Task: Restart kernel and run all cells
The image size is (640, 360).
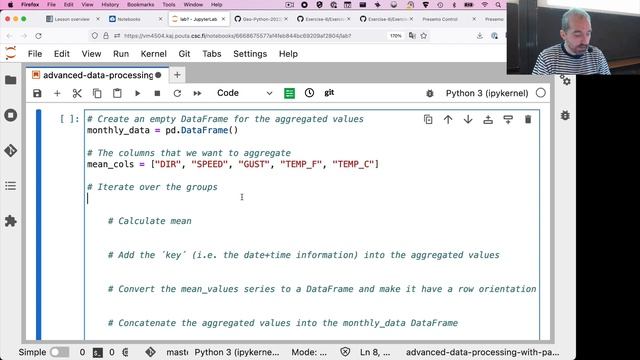Action: click(198, 93)
